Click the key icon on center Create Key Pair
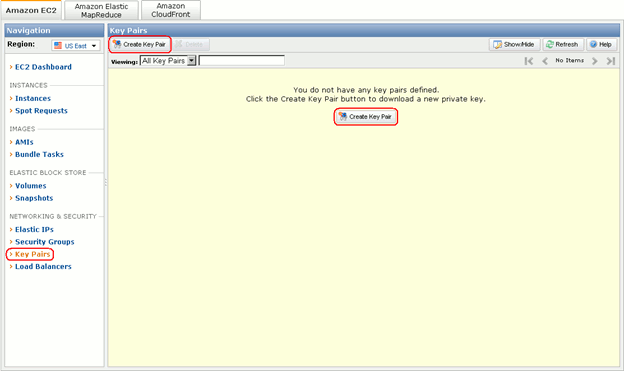 coord(343,116)
